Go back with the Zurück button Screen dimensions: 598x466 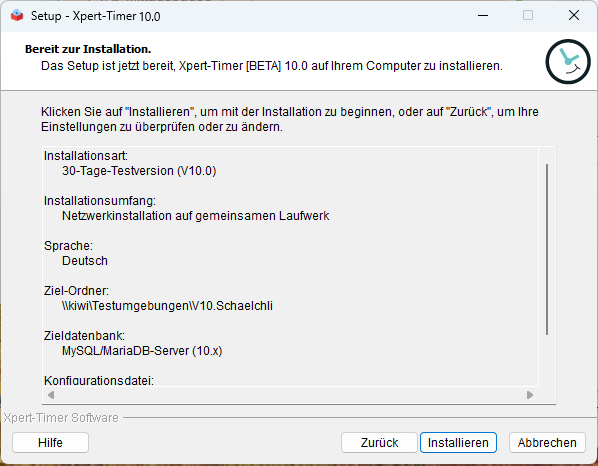pos(379,442)
